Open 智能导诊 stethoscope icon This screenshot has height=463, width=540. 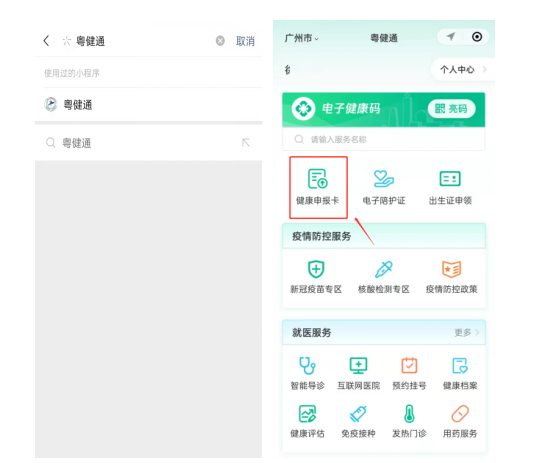point(307,373)
